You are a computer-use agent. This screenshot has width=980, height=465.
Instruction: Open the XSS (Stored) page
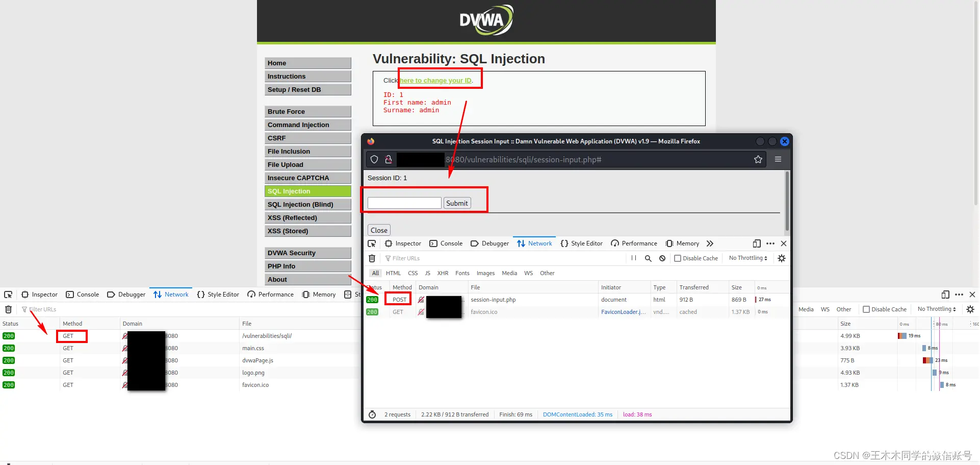(x=308, y=231)
